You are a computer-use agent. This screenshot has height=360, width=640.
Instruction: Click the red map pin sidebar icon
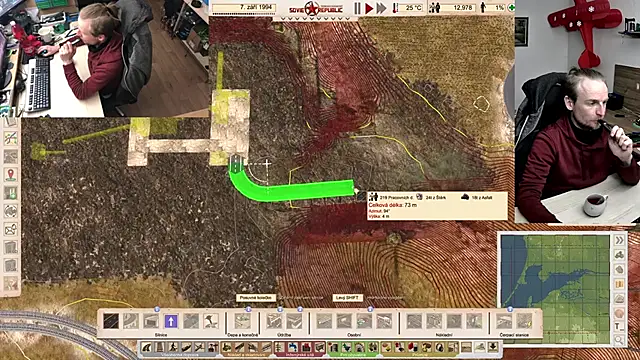11,175
